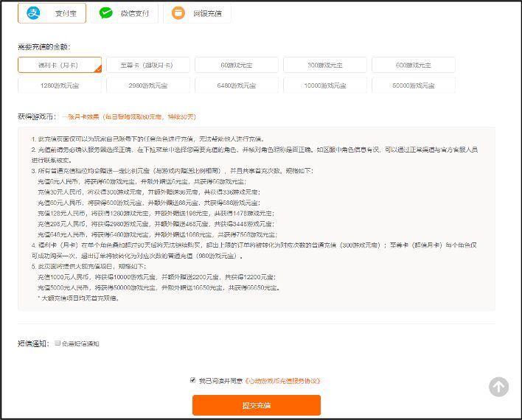The width and height of the screenshot is (522, 420).
Task: Select the 微信支付 payment method
Action: tap(124, 13)
